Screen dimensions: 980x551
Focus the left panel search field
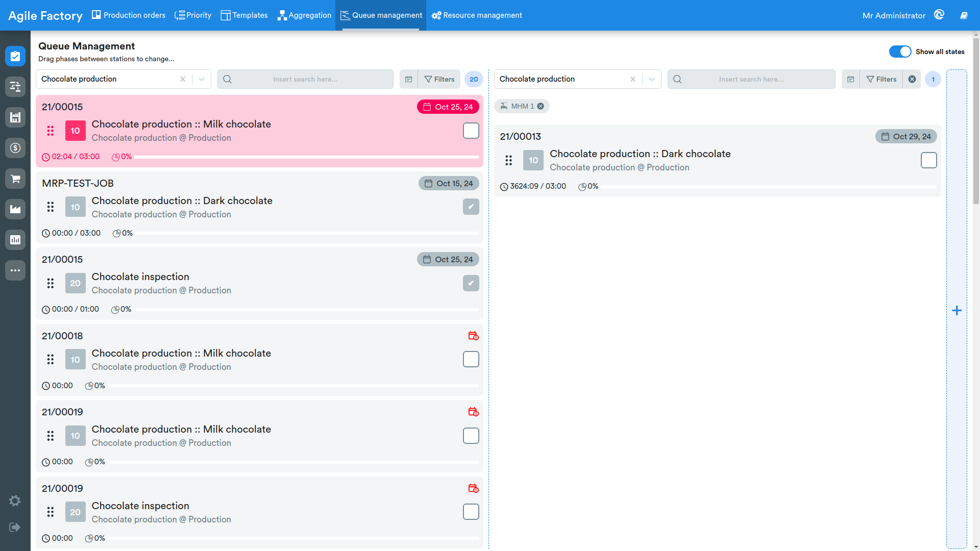305,79
